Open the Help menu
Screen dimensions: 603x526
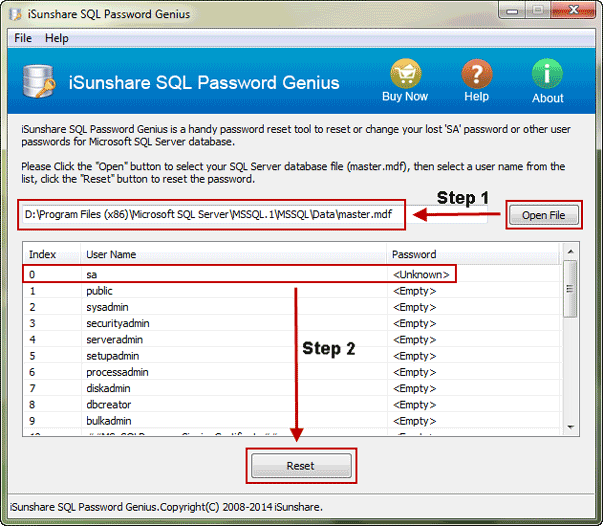pos(57,38)
